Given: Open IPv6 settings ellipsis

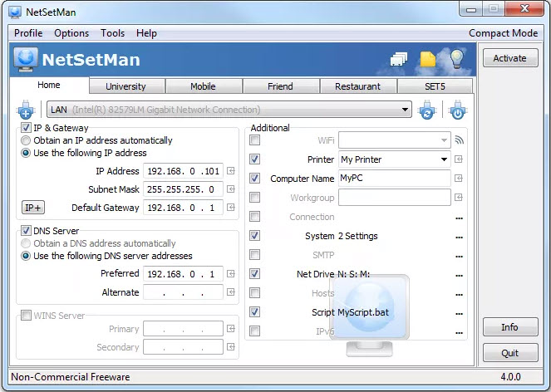Looking at the screenshot, I should tap(459, 332).
